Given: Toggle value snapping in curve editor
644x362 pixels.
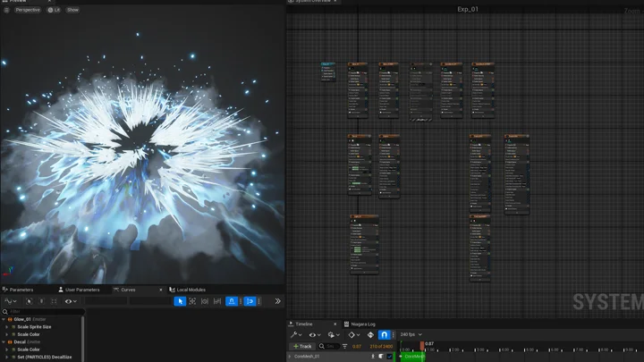Looking at the screenshot, I should point(250,301).
